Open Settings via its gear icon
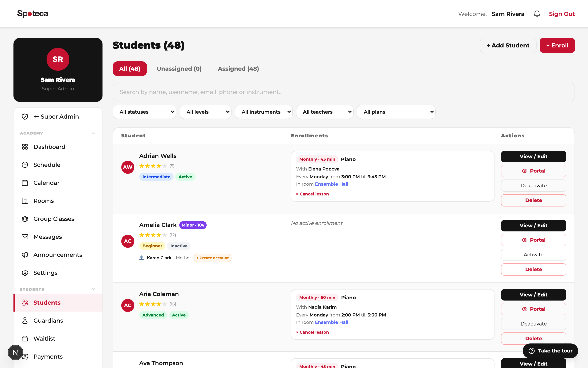 tap(25, 273)
